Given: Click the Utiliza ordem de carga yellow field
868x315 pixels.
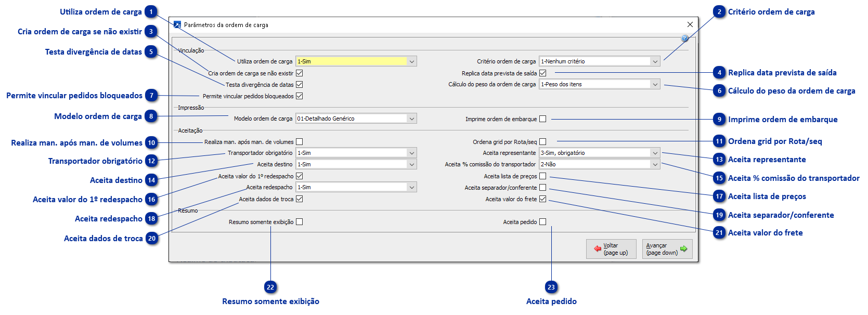Looking at the screenshot, I should (x=352, y=61).
